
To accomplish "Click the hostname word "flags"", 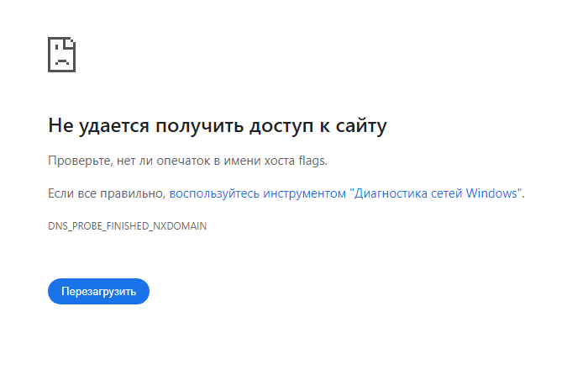I will coord(312,161).
